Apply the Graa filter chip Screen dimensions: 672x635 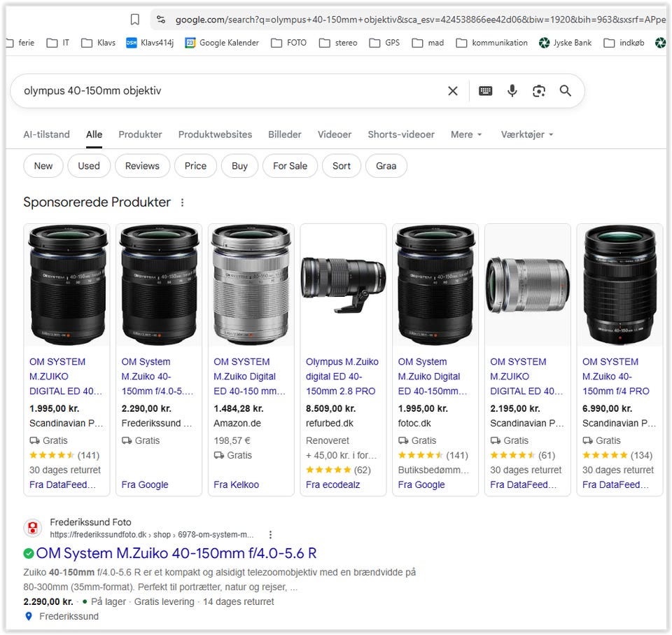click(x=386, y=166)
